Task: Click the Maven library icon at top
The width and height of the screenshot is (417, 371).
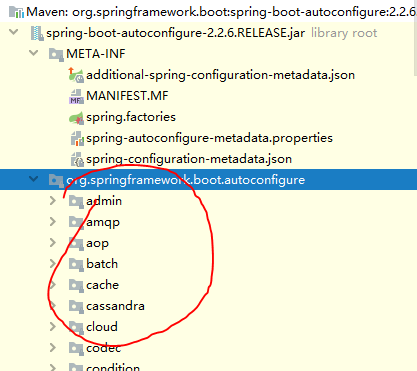Action: pyautogui.click(x=16, y=12)
